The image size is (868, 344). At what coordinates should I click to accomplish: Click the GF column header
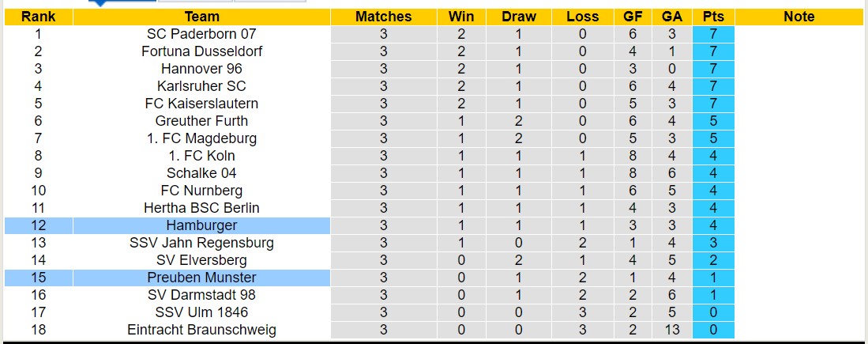click(x=633, y=17)
